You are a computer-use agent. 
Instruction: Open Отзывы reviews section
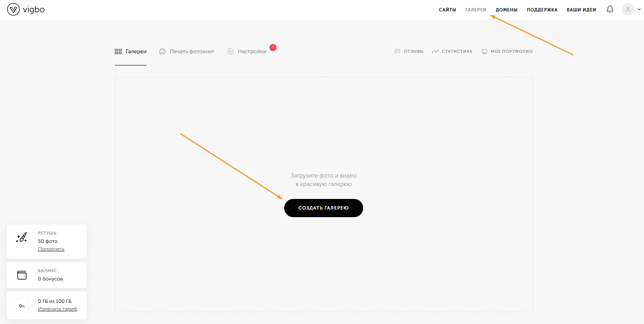pyautogui.click(x=409, y=52)
